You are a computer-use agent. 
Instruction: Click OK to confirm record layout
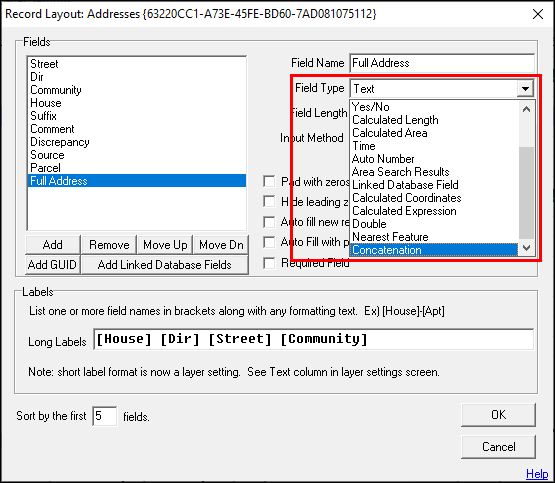click(x=498, y=415)
